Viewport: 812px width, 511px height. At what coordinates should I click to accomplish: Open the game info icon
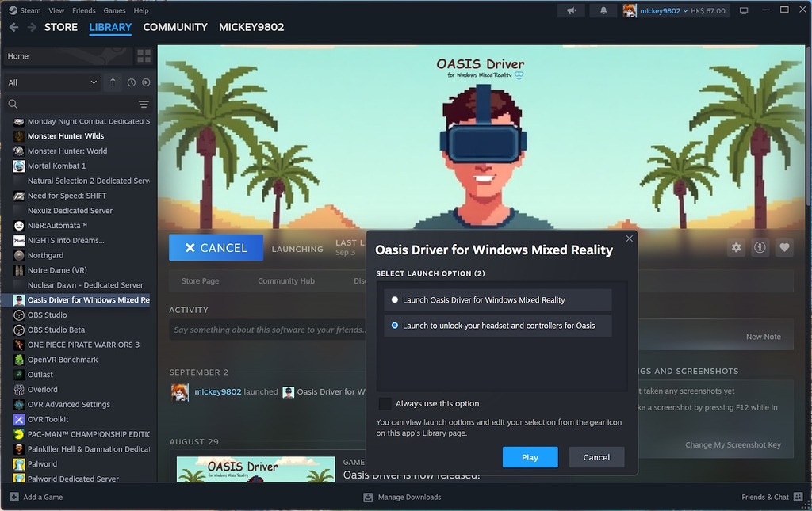coord(760,248)
